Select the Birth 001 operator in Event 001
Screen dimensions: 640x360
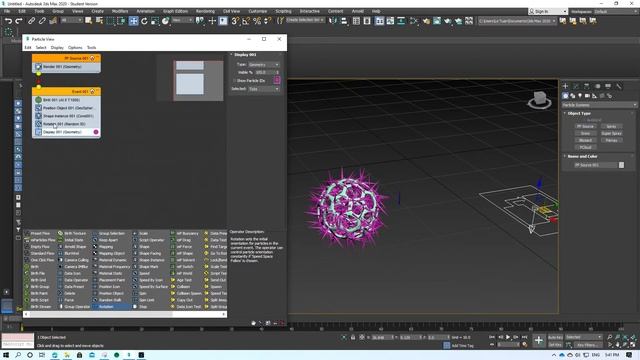tap(67, 100)
